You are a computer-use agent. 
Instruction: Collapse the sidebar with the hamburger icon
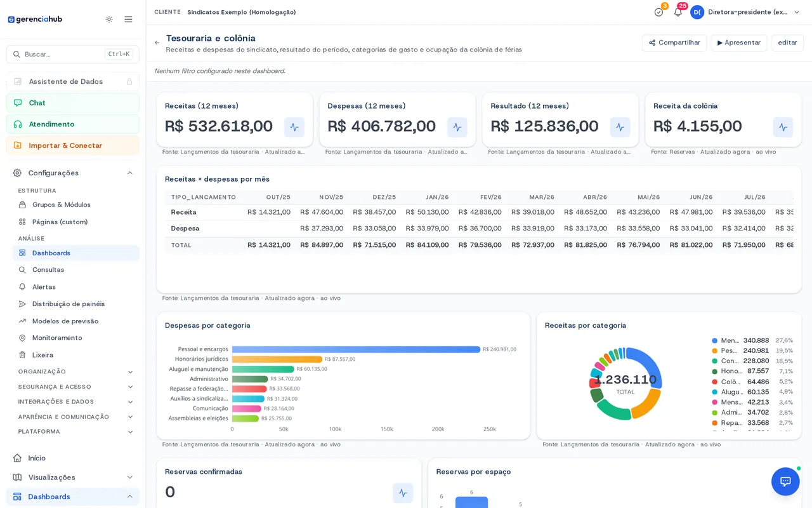click(x=128, y=19)
